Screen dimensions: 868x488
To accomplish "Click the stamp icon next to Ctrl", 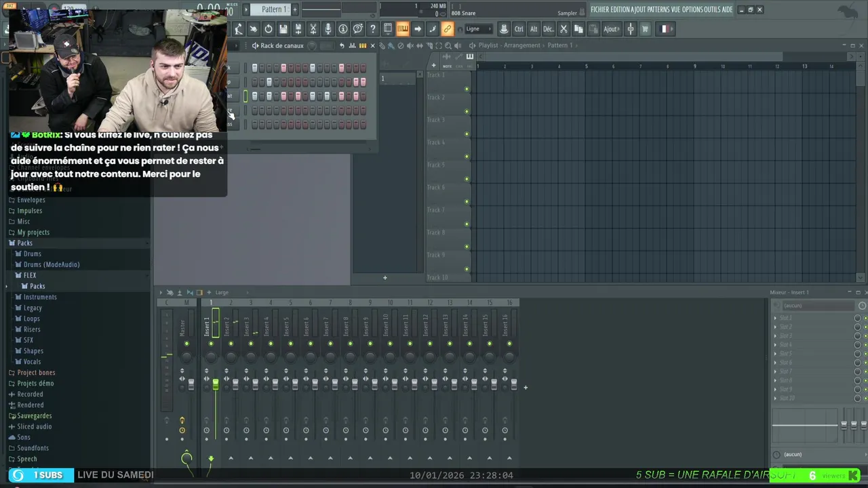I will 504,28.
